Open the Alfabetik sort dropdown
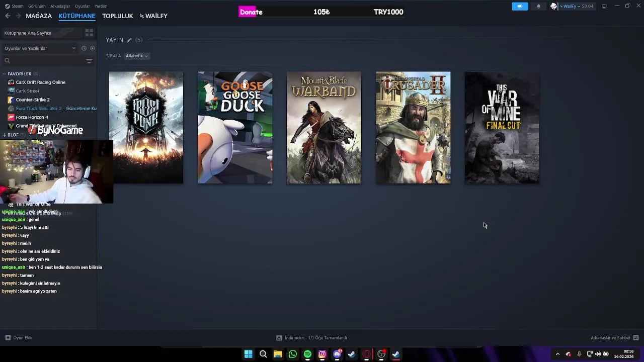644x362 pixels. tap(137, 56)
